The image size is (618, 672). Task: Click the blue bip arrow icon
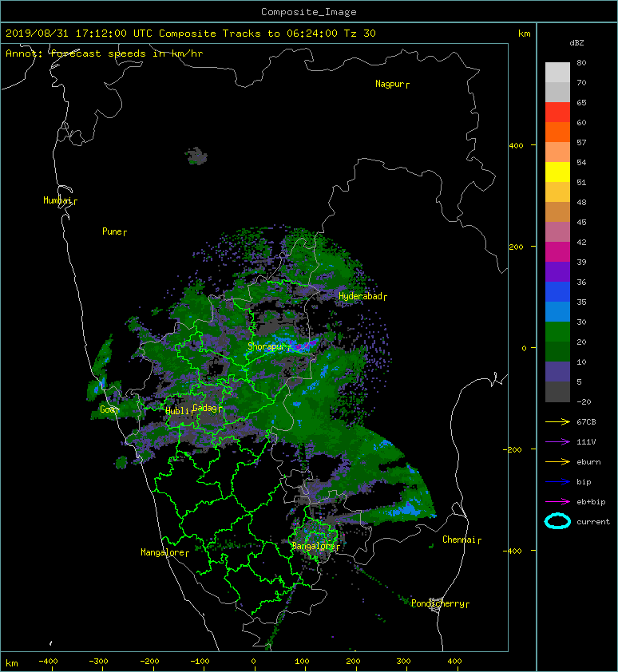(x=557, y=482)
